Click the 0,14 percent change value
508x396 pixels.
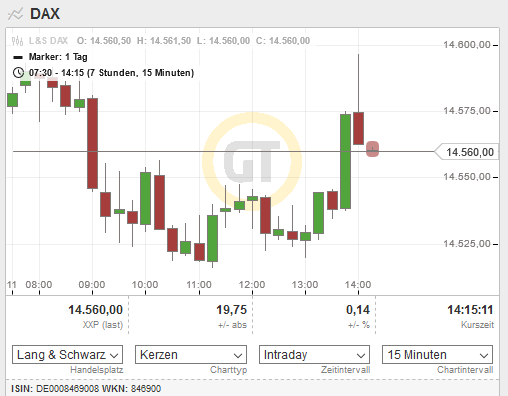click(x=358, y=310)
